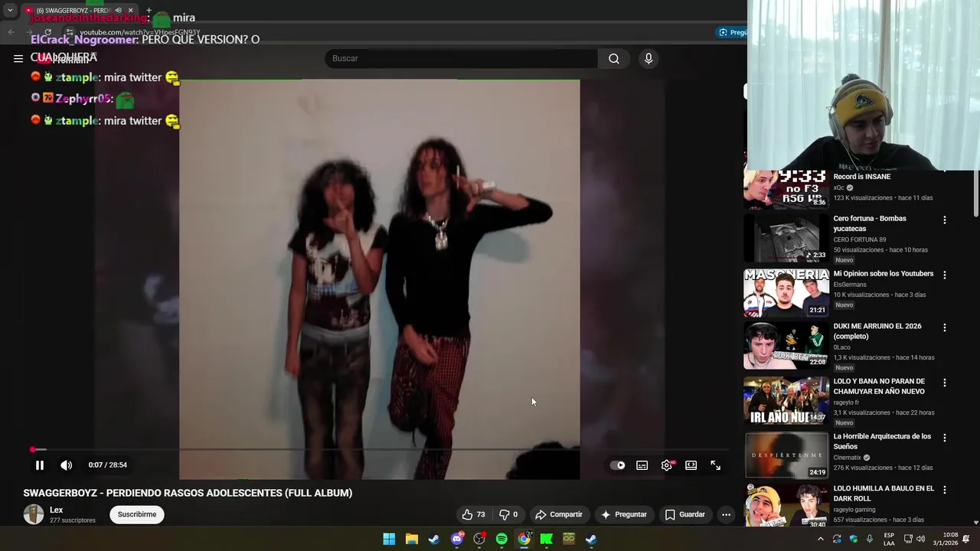Open Lex channel name link

[x=56, y=510]
